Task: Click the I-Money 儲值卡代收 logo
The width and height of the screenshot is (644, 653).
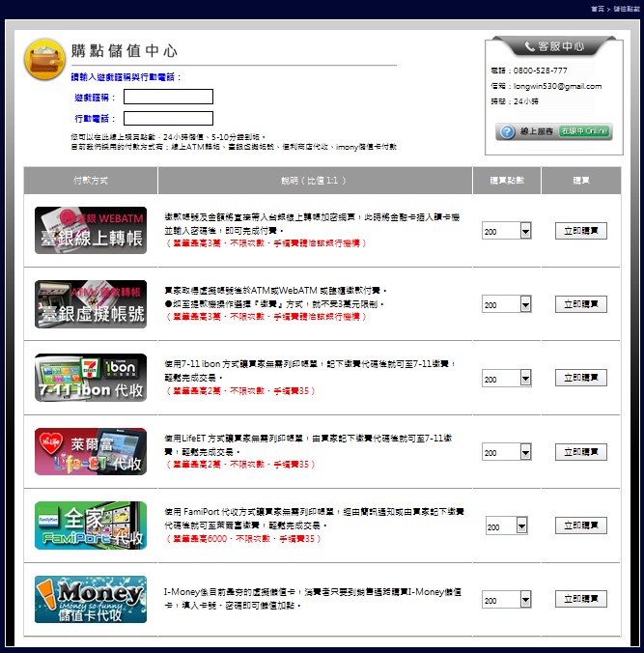Action: 91,599
